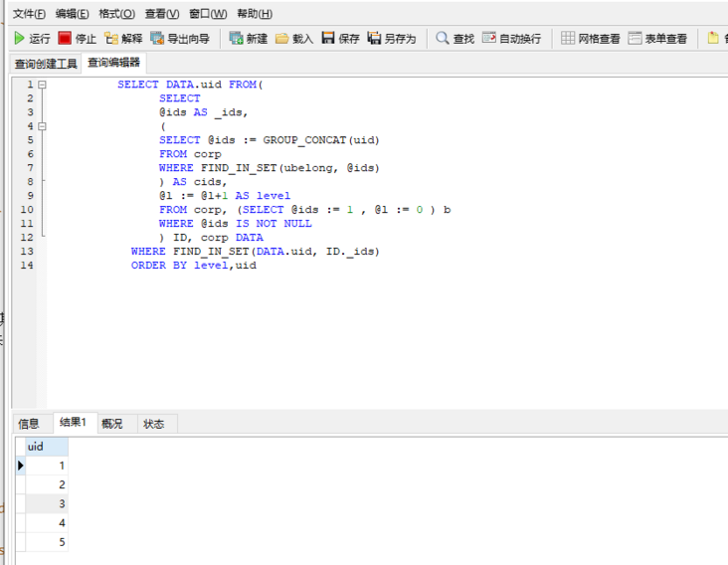Switch to 网格查看 grid view

click(x=591, y=39)
